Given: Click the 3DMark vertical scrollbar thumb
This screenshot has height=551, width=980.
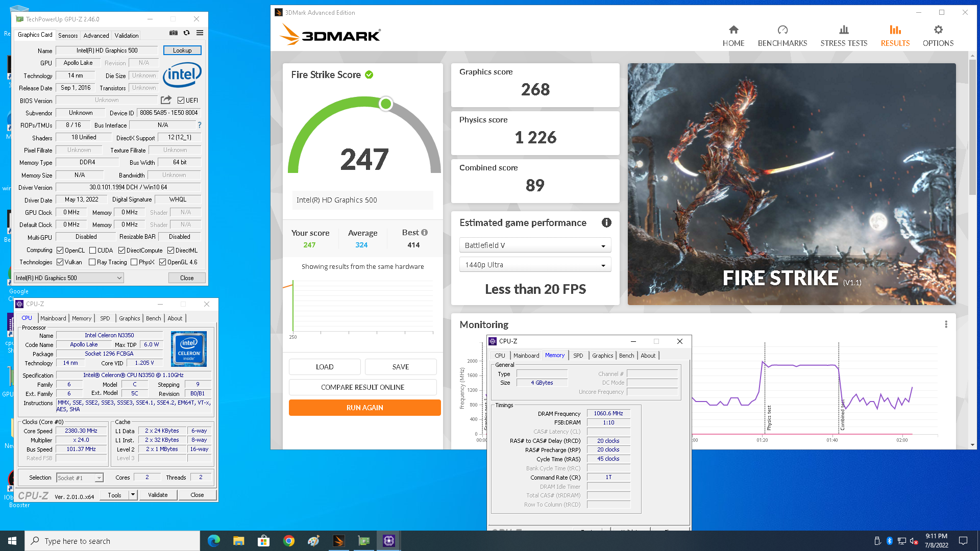Looking at the screenshot, I should pos(972,127).
